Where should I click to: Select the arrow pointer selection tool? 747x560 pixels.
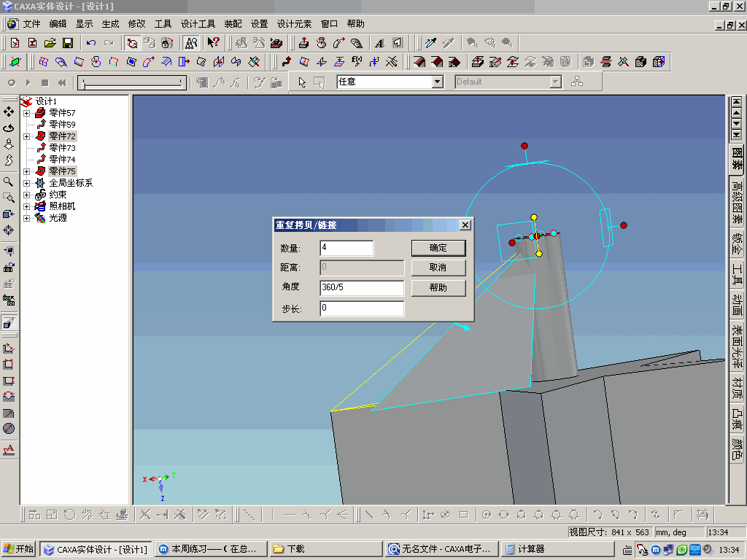click(302, 82)
